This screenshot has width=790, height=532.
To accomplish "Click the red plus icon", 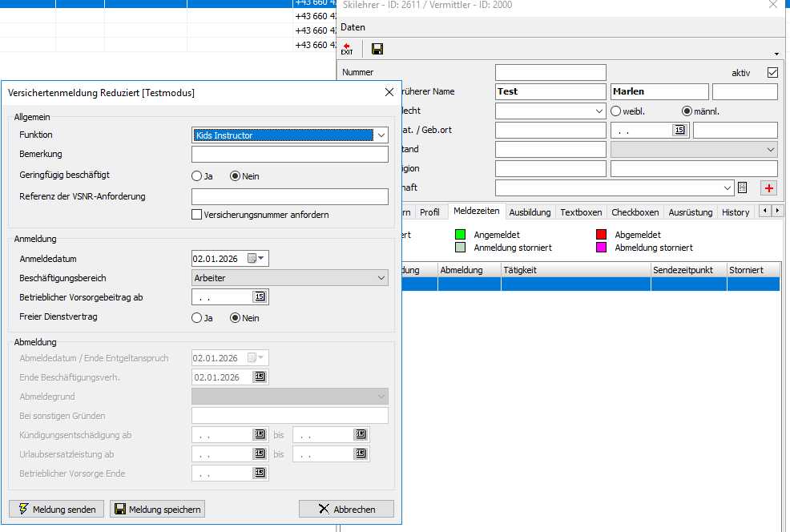I will pos(769,187).
